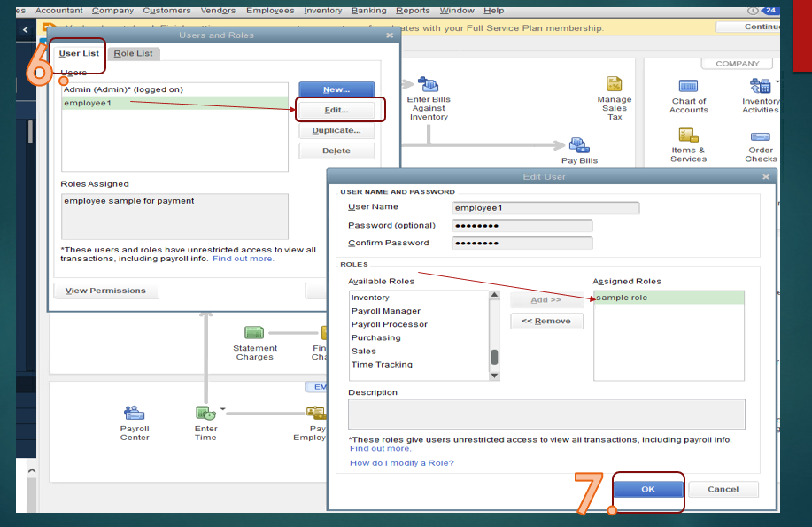Close the Edit User dialog
Screen dimensions: 812x527
(766, 177)
